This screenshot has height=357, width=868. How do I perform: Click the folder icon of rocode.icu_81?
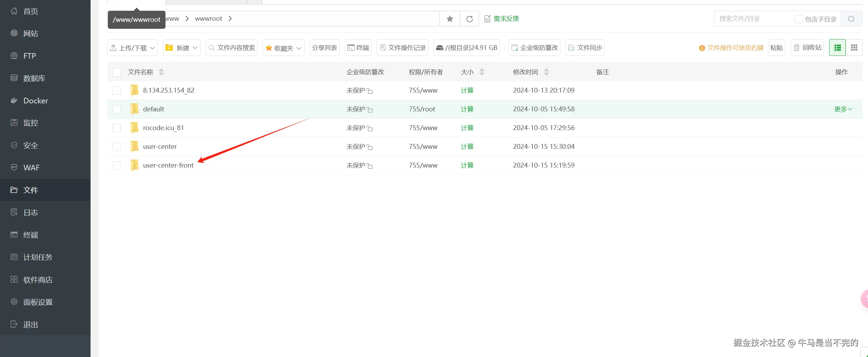point(134,128)
